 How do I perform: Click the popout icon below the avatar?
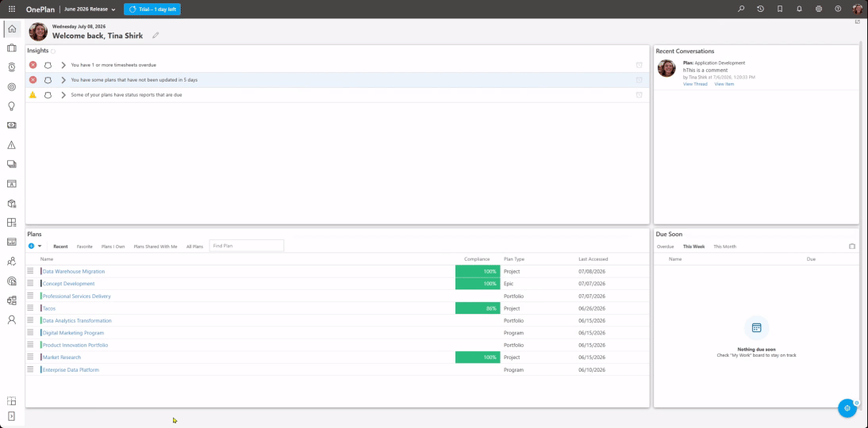point(858,22)
